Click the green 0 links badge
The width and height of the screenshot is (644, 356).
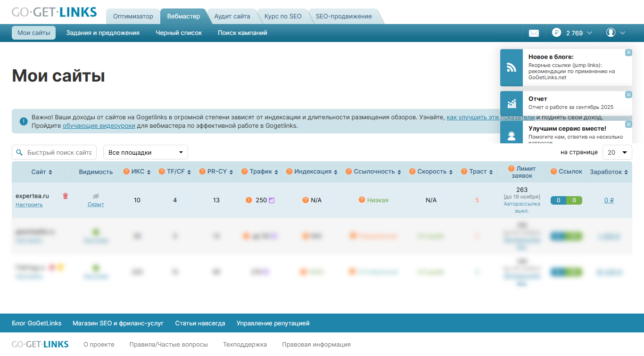point(574,200)
